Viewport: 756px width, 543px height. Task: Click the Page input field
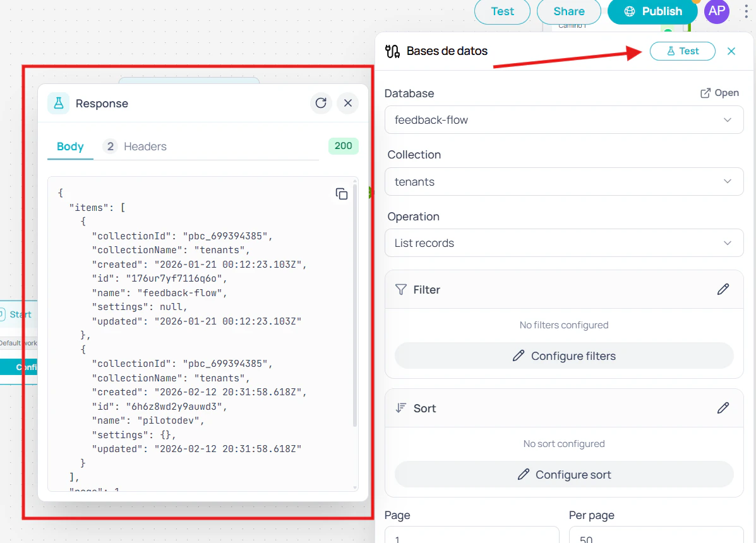pos(472,535)
